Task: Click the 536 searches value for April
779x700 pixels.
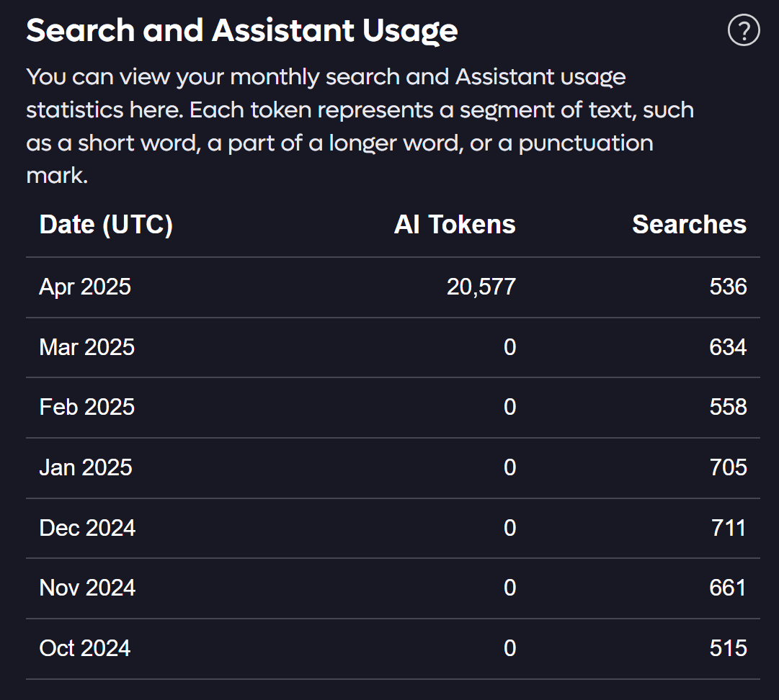Action: (728, 287)
